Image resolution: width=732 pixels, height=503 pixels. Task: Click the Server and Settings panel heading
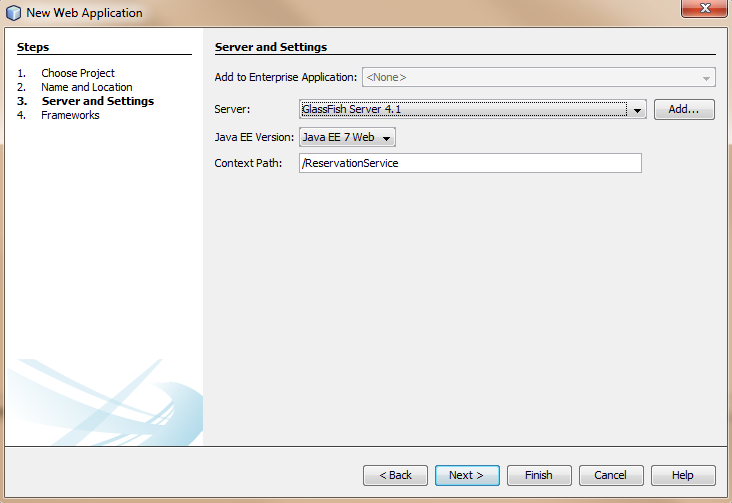(x=271, y=47)
